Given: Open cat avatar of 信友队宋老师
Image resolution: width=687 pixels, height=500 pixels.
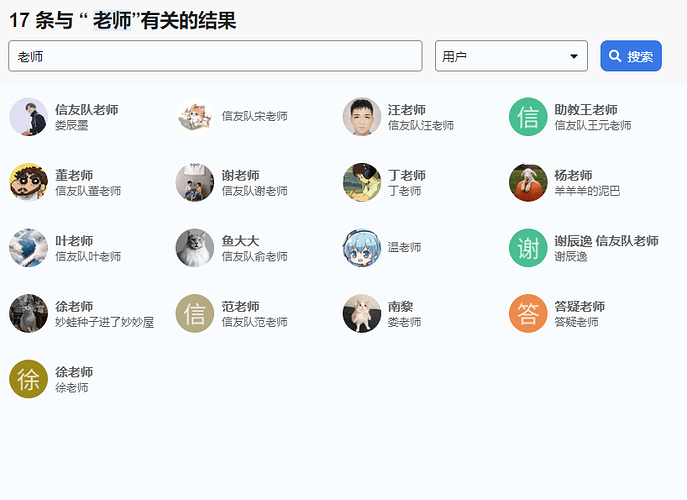Looking at the screenshot, I should (195, 117).
